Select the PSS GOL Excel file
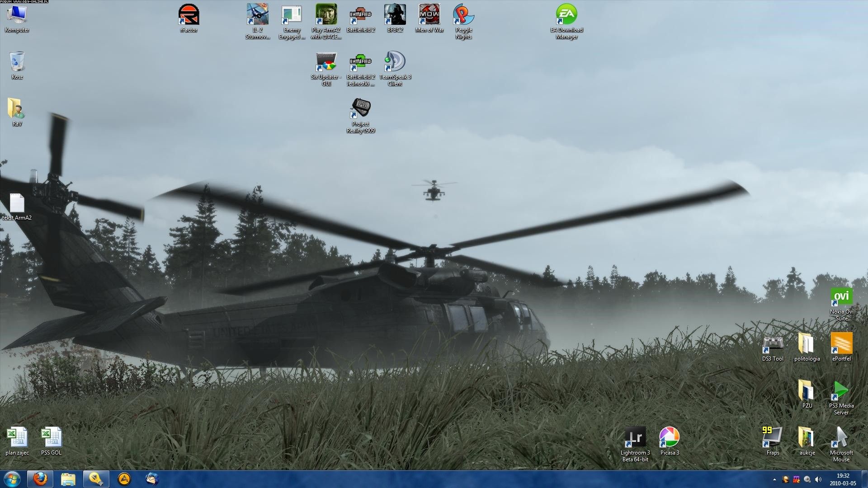The height and width of the screenshot is (488, 868). (51, 438)
